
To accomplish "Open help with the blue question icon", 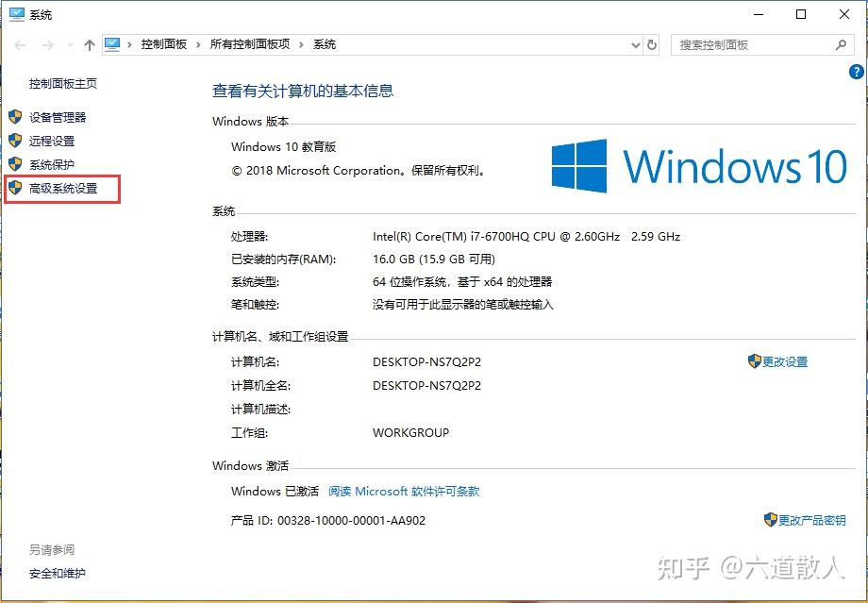I will click(857, 72).
